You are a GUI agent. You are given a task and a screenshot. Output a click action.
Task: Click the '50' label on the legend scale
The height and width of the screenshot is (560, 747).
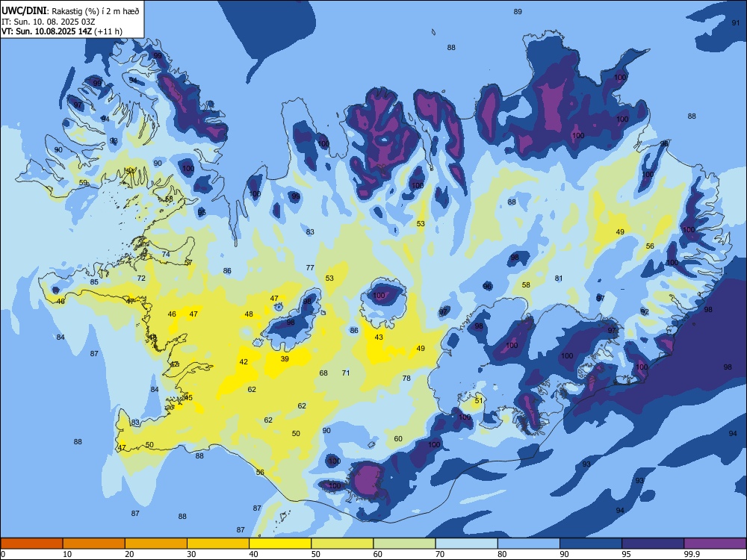(x=316, y=554)
